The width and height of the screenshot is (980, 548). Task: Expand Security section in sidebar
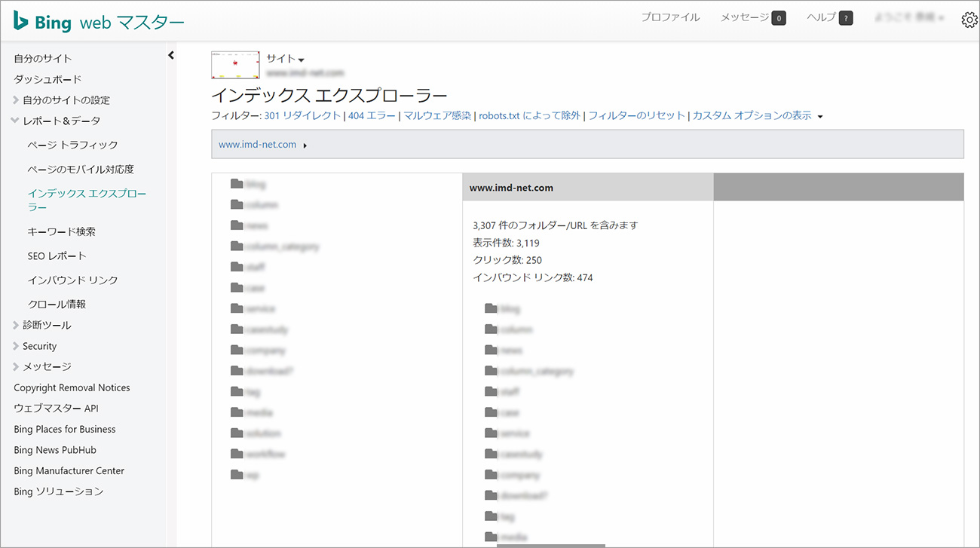[16, 346]
